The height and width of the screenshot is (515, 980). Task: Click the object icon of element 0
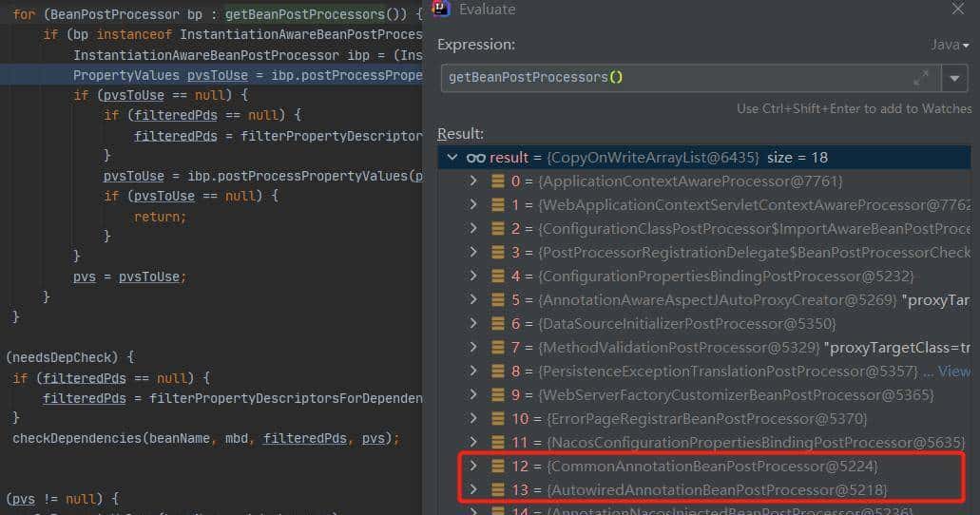[497, 181]
